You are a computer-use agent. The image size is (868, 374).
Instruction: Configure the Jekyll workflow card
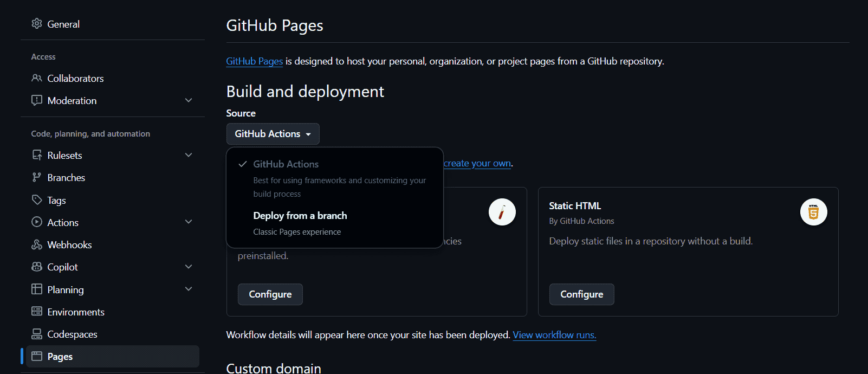[x=270, y=294]
